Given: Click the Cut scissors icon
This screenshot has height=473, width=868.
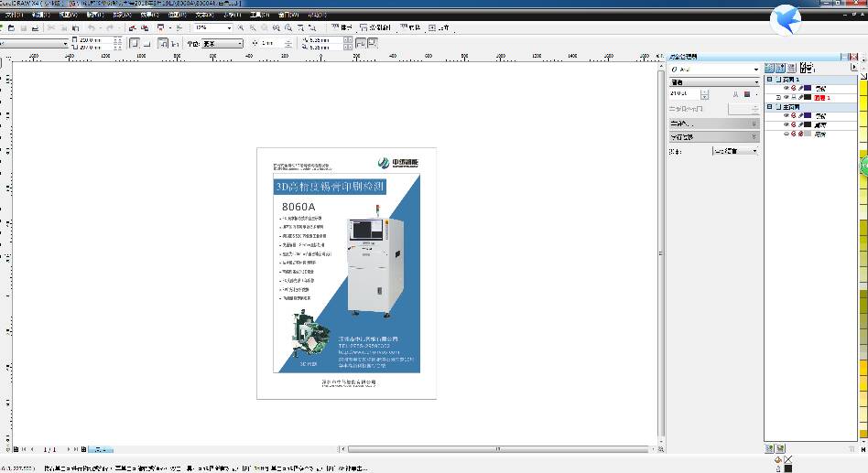Looking at the screenshot, I should [x=51, y=27].
